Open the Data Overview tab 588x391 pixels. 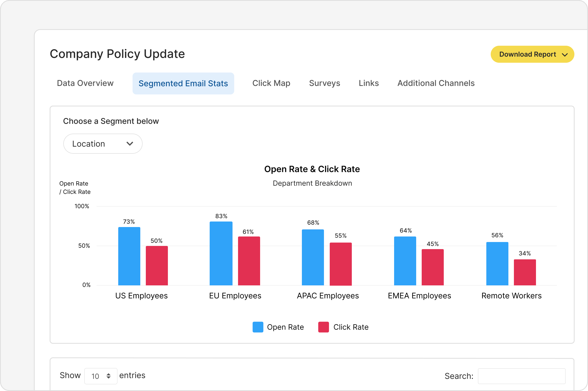pos(85,83)
